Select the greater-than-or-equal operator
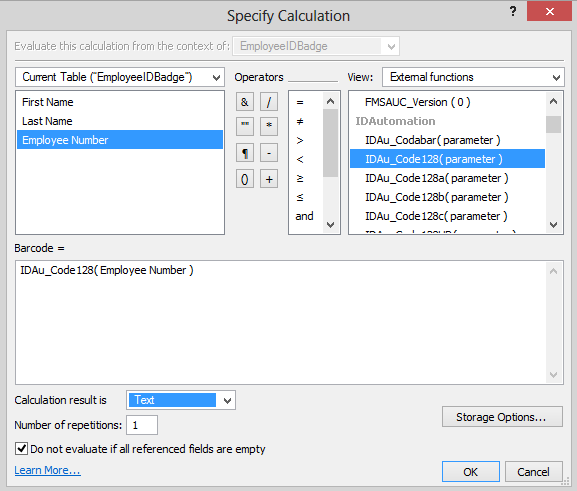Image resolution: width=577 pixels, height=491 pixels. tap(300, 178)
